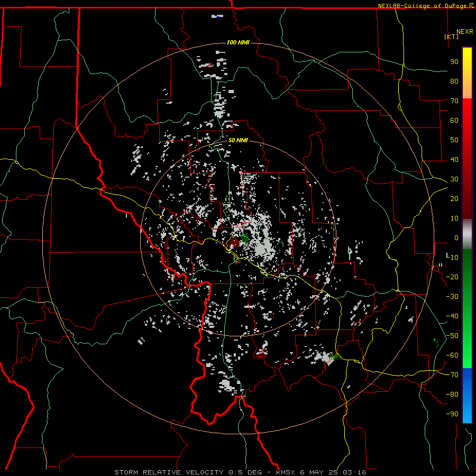The height and width of the screenshot is (476, 476).
Task: Pick the gray zero-velocity segment of the scale
Action: (467, 234)
